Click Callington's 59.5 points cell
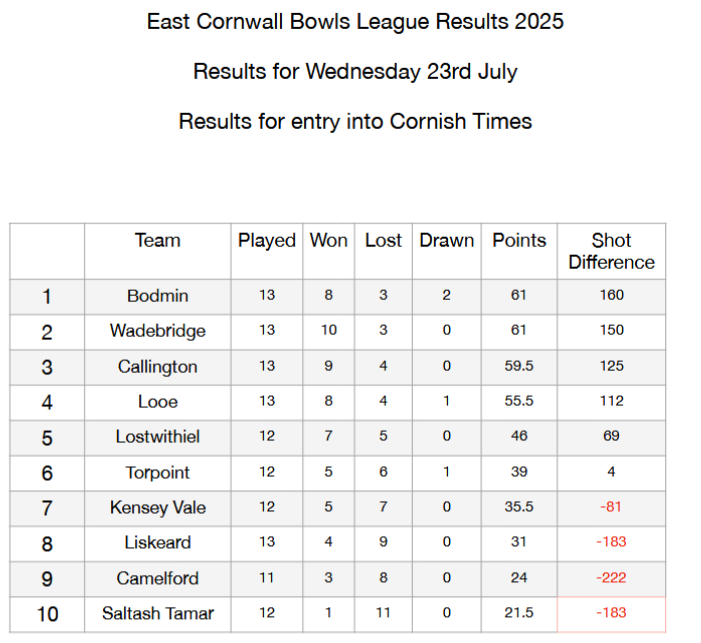Image resolution: width=701 pixels, height=643 pixels. 519,367
